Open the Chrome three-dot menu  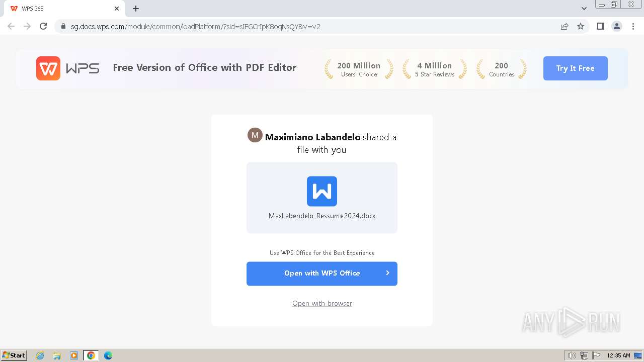pyautogui.click(x=633, y=26)
